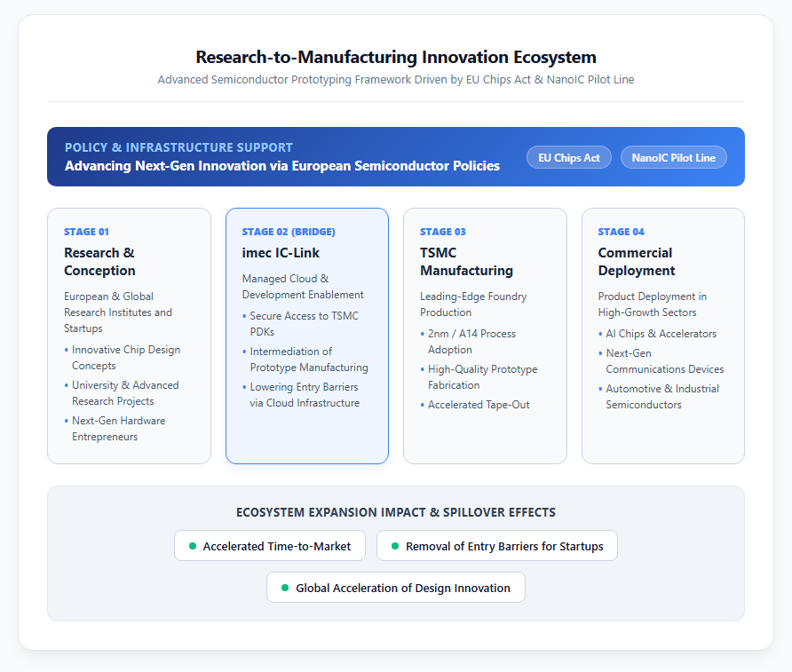The image size is (792, 672).
Task: Click European & Global Research Institutes description
Action: (x=118, y=312)
